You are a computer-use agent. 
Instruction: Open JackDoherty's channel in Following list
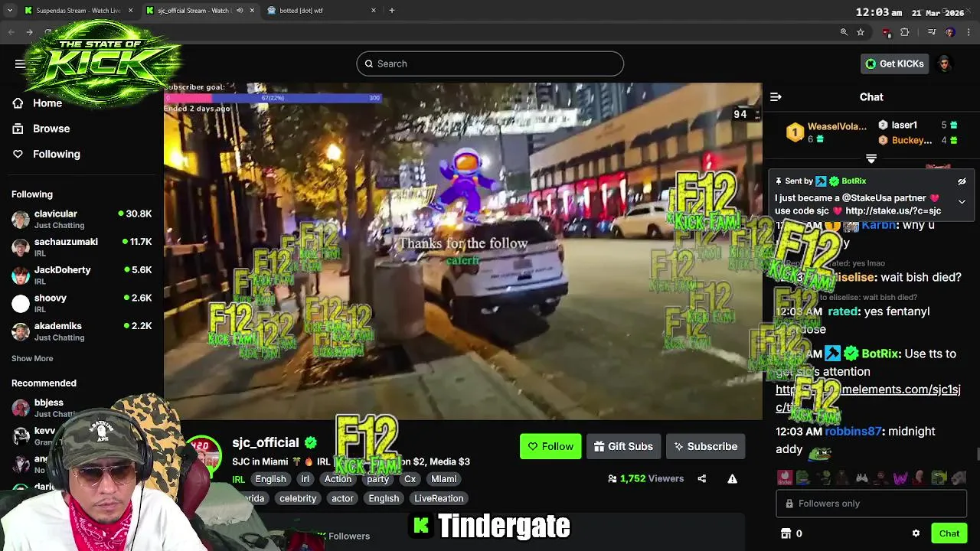(x=82, y=275)
